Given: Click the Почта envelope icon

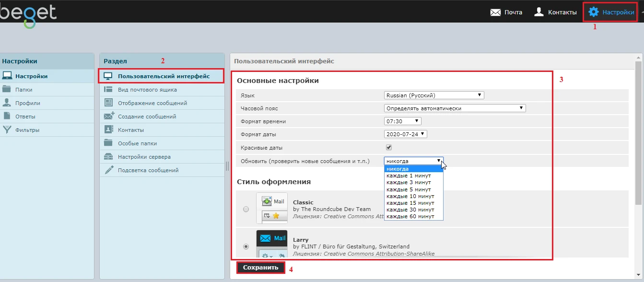Looking at the screenshot, I should (x=495, y=12).
